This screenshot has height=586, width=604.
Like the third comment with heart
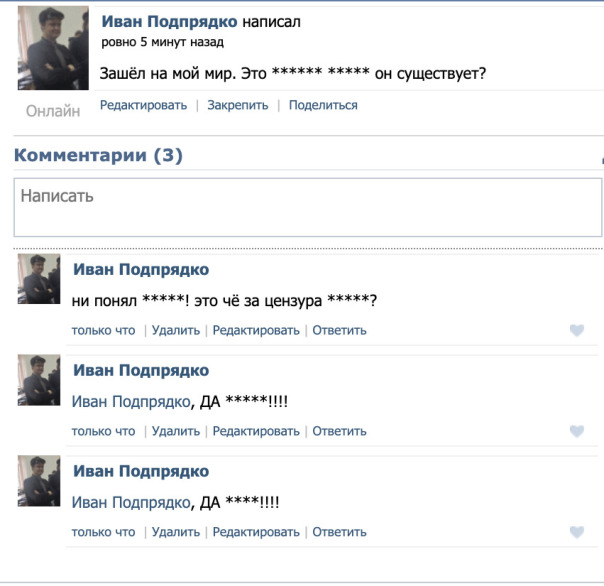(577, 533)
